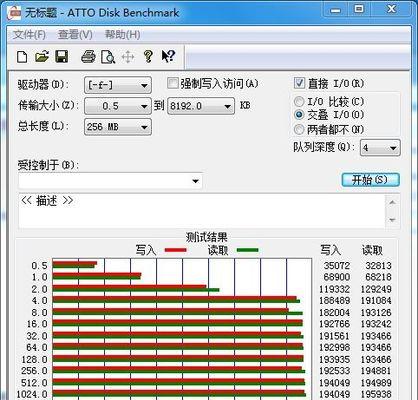Click description box scroll up arrow
The width and height of the screenshot is (418, 400).
tap(392, 202)
